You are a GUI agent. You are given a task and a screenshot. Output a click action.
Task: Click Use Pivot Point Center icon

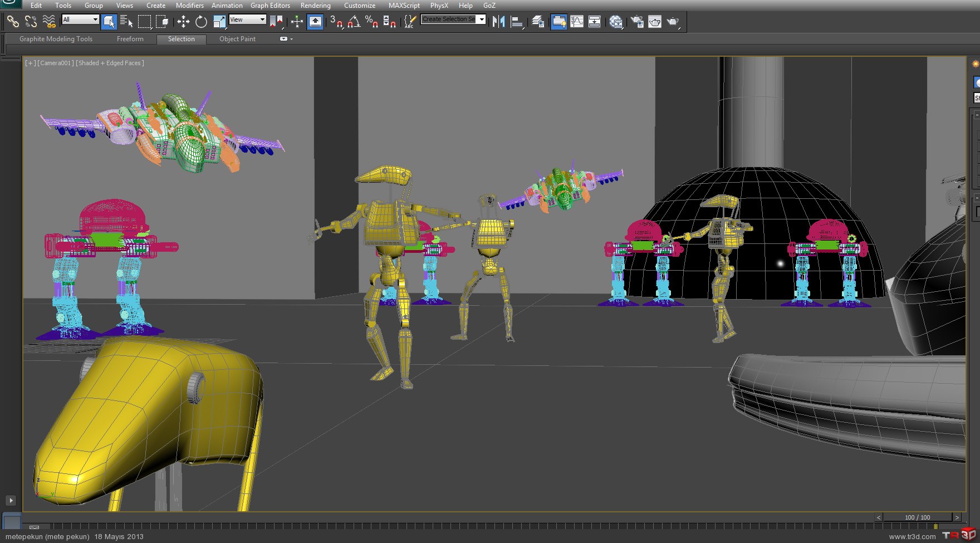pos(276,22)
